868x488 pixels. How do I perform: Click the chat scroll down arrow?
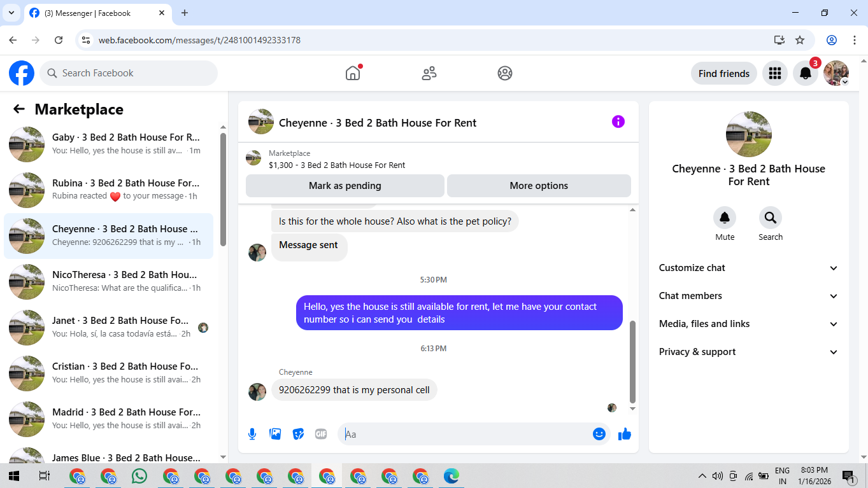(632, 408)
